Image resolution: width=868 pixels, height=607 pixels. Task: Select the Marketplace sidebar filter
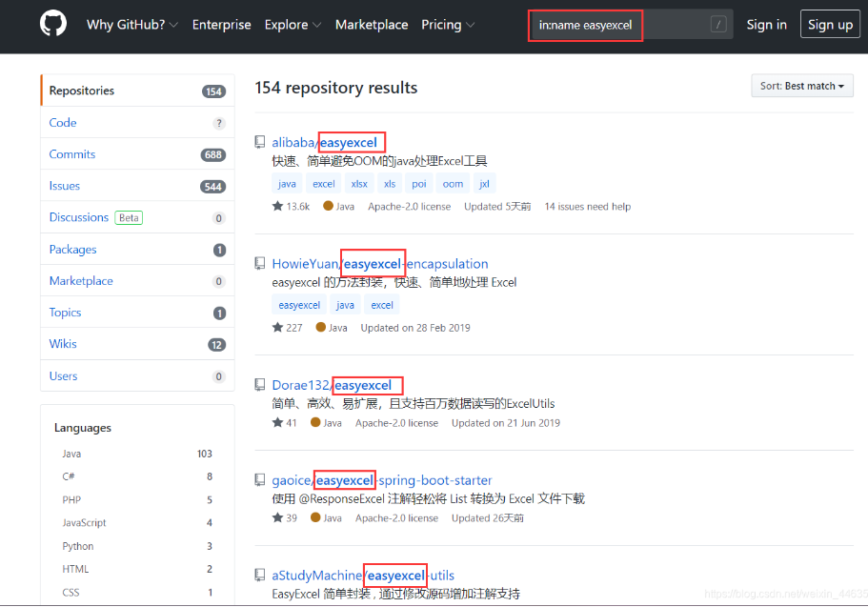click(137, 281)
